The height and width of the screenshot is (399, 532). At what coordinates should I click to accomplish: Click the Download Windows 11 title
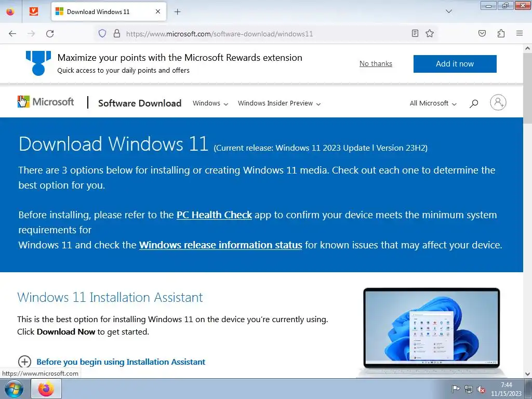click(113, 144)
